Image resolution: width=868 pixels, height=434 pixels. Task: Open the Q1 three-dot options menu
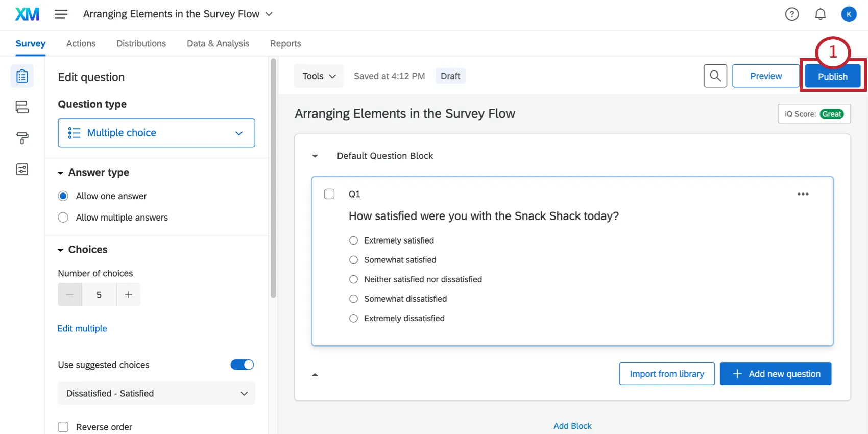(803, 194)
